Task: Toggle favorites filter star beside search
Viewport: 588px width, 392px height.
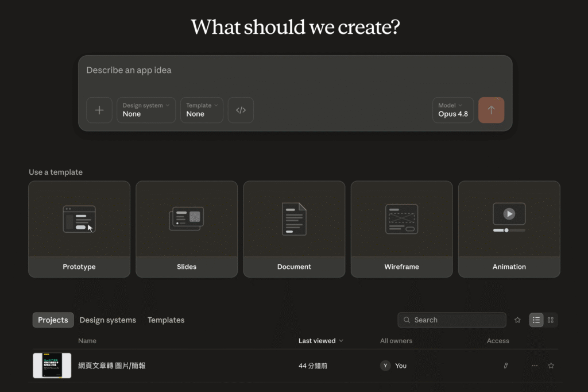Action: pos(517,320)
